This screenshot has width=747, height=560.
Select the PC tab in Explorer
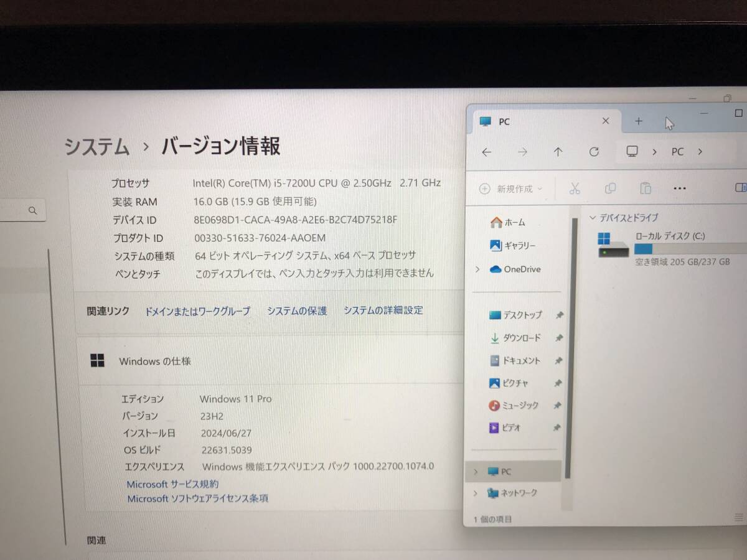point(547,122)
